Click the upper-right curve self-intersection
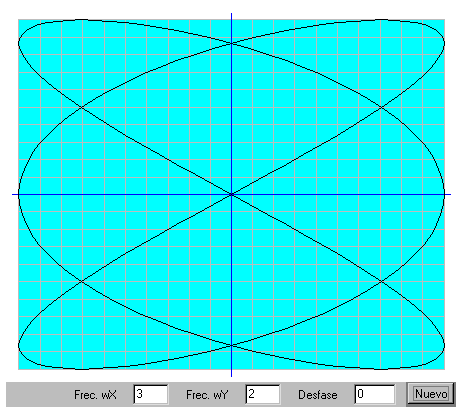This screenshot has width=461, height=415. point(381,107)
